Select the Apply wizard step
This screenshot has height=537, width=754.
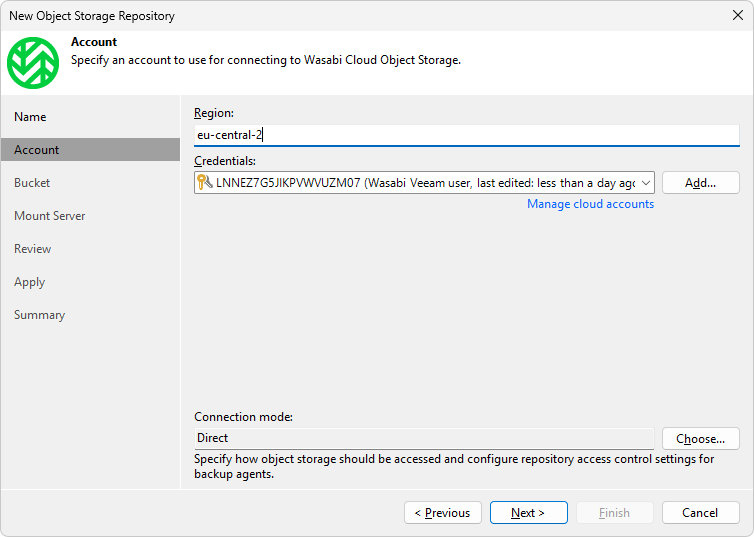[29, 282]
